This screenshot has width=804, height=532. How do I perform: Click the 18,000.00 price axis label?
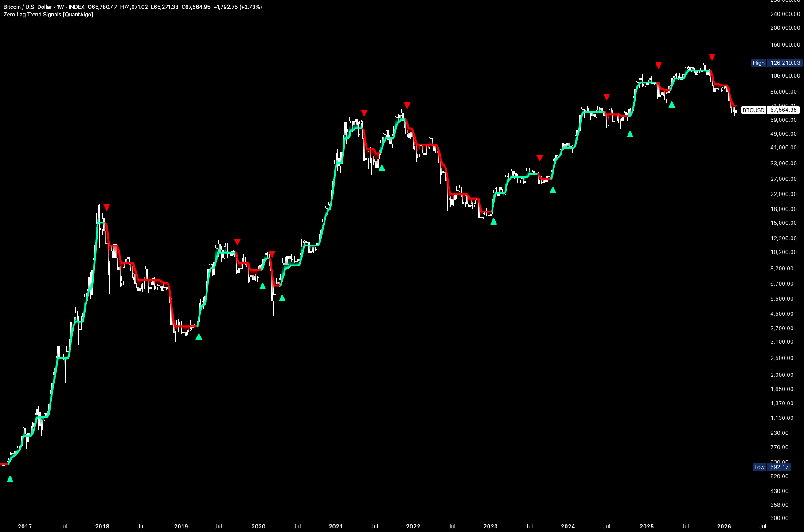pyautogui.click(x=784, y=209)
